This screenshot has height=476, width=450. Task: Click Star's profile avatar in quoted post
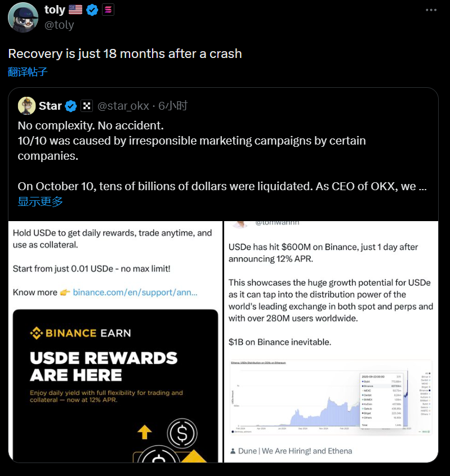(26, 106)
